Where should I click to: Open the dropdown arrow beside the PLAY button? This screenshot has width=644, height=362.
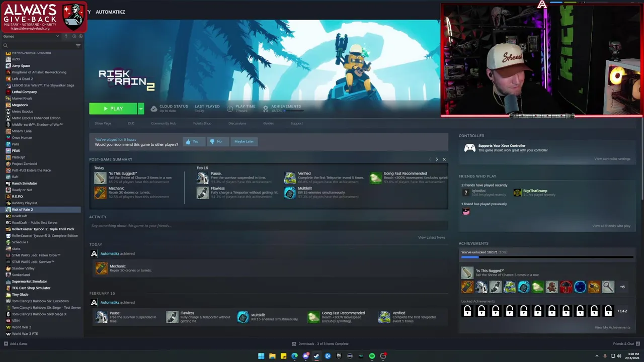(x=141, y=109)
